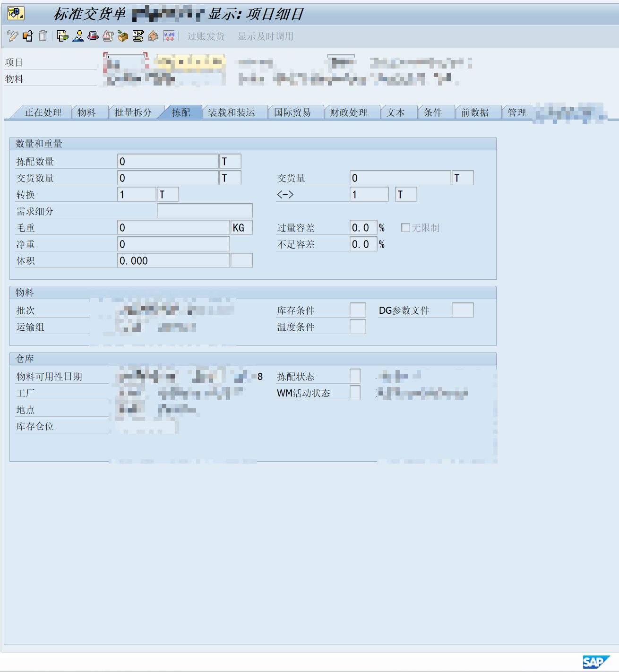Screen dimensions: 619x672
Task: Click the 净重 value field
Action: click(x=173, y=244)
